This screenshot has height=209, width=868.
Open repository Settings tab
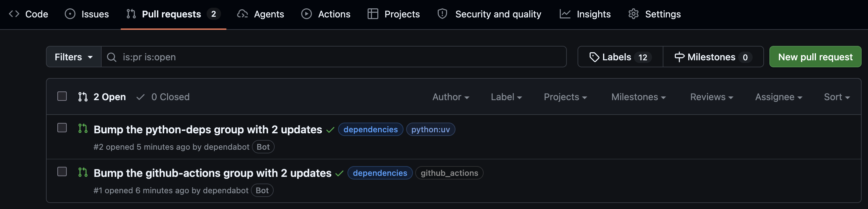655,14
